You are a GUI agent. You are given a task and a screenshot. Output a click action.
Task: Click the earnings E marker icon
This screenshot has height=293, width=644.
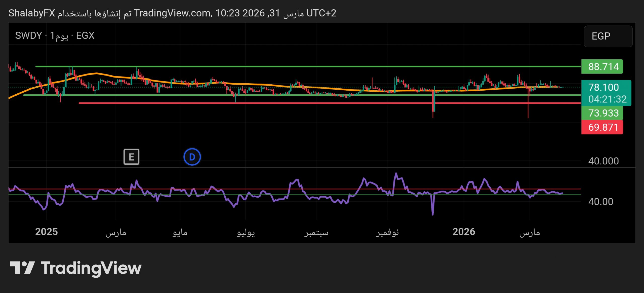(131, 157)
